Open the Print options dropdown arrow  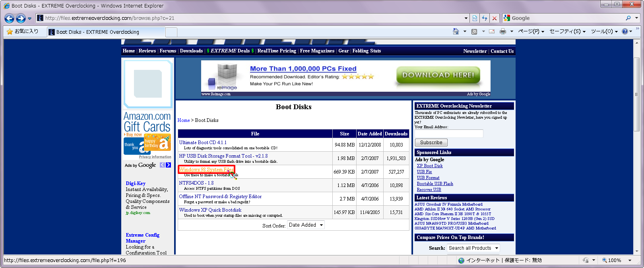coord(512,31)
